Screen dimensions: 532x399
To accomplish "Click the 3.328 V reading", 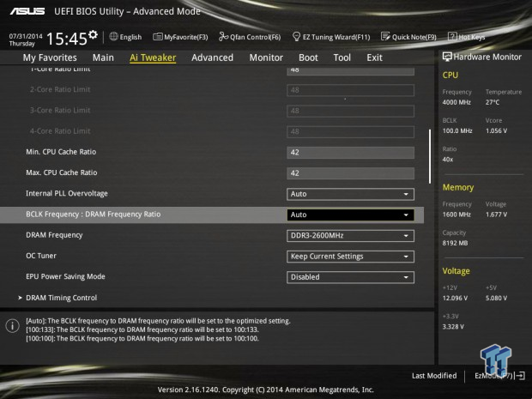I will point(453,326).
